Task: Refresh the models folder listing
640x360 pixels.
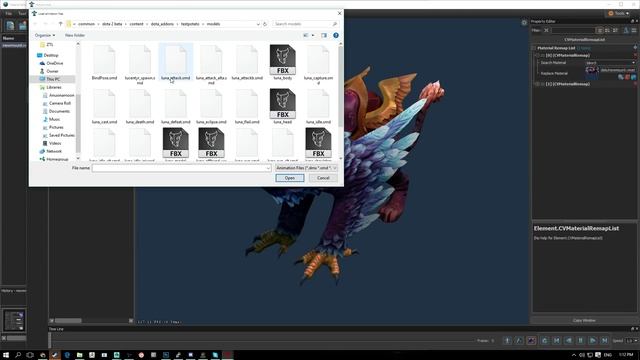Action: click(265, 24)
